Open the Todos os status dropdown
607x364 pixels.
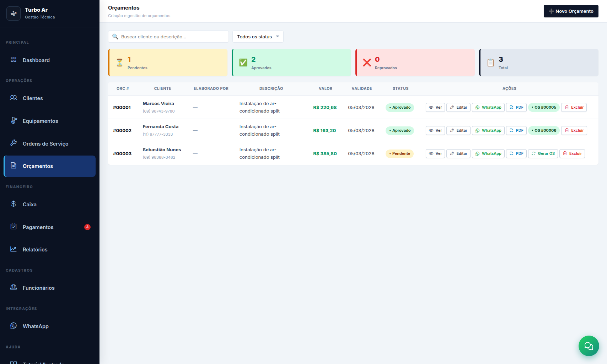(x=258, y=37)
